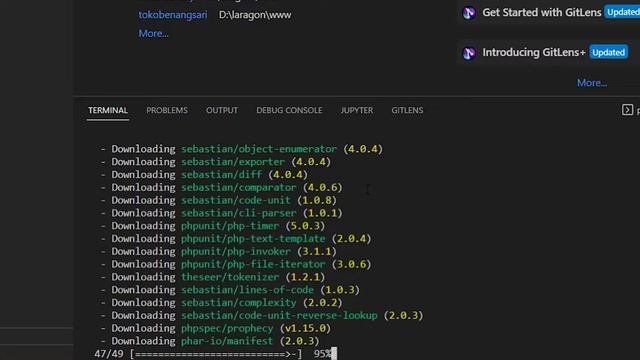Open the GITLENS panel tab
Image resolution: width=640 pixels, height=360 pixels.
point(407,110)
